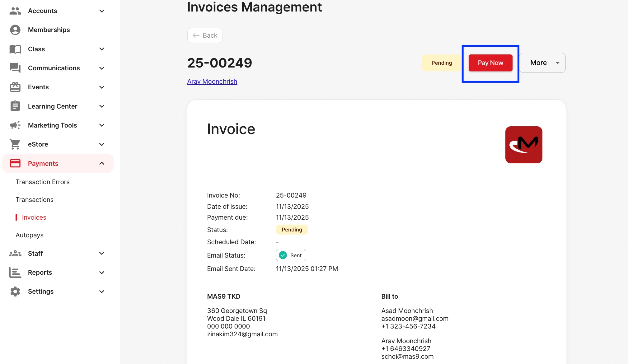Collapse the Payments menu chevron
This screenshot has height=364, width=628.
coord(102,164)
